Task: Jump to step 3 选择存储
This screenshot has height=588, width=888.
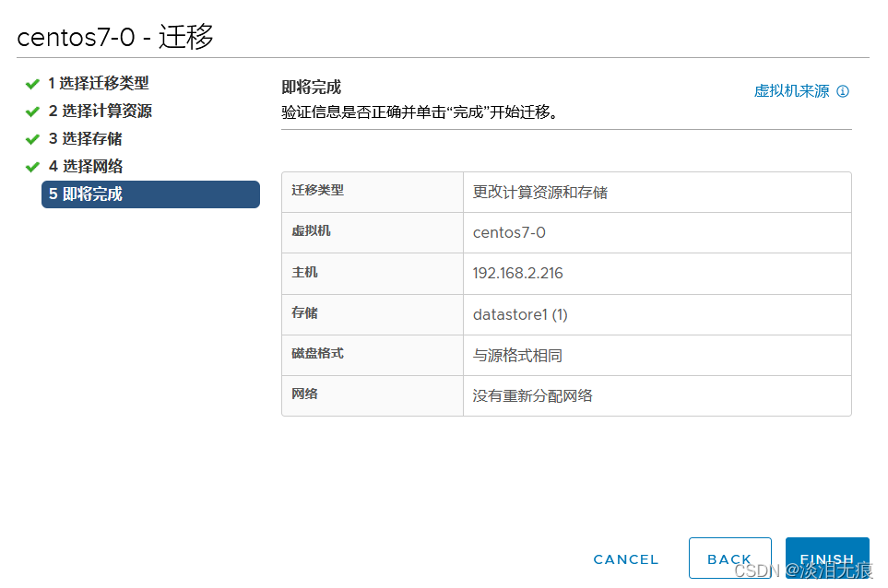Action: [88, 138]
